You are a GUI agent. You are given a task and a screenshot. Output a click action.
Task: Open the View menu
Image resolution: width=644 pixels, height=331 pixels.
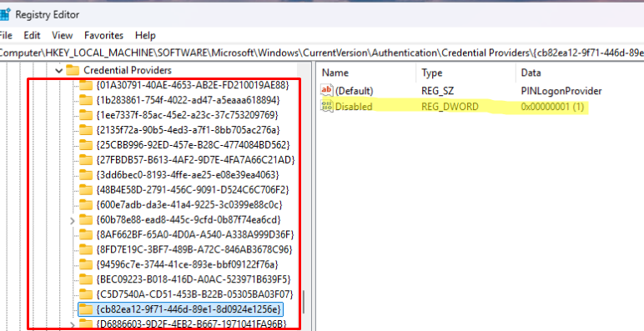tap(62, 35)
